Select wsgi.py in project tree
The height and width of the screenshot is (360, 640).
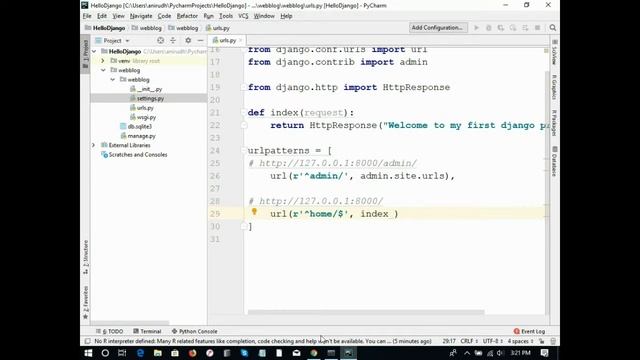pos(143,117)
